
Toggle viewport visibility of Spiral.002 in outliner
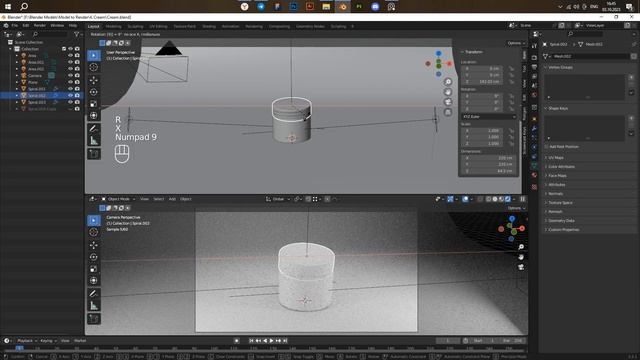click(70, 95)
